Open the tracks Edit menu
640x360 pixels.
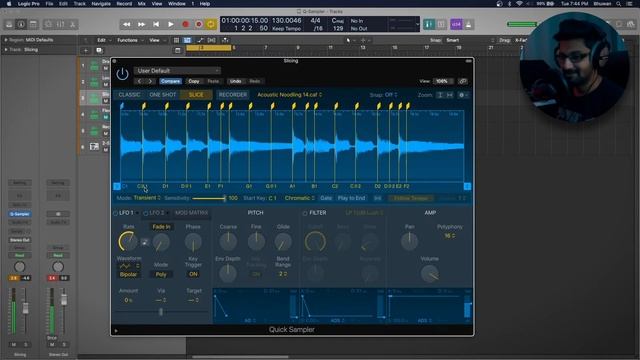103,40
